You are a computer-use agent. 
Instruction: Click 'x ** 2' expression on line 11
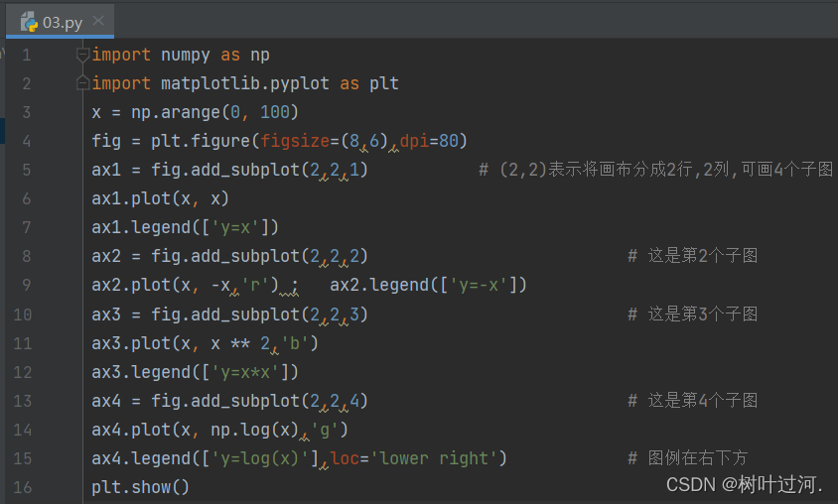pos(240,343)
